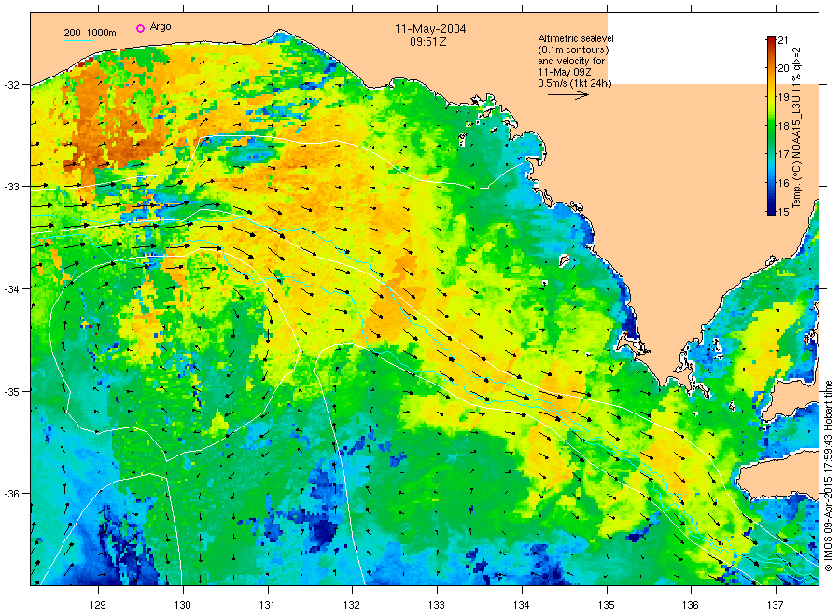Click the longitude axis label '136'
This screenshot has height=616, width=840.
click(x=691, y=606)
